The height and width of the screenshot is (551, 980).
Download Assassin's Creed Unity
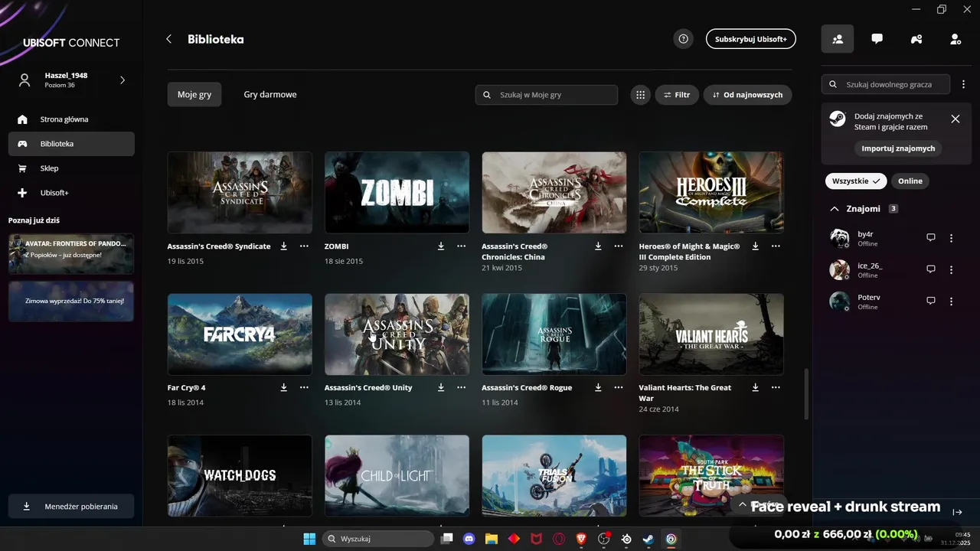[x=441, y=387]
